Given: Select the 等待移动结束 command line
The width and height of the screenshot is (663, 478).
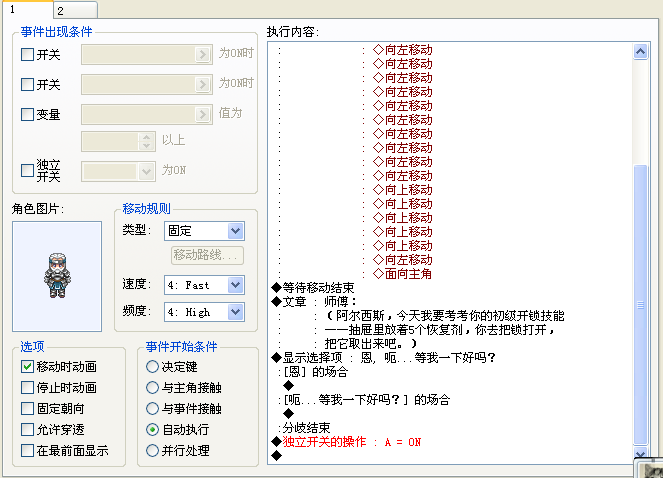Looking at the screenshot, I should point(312,288).
